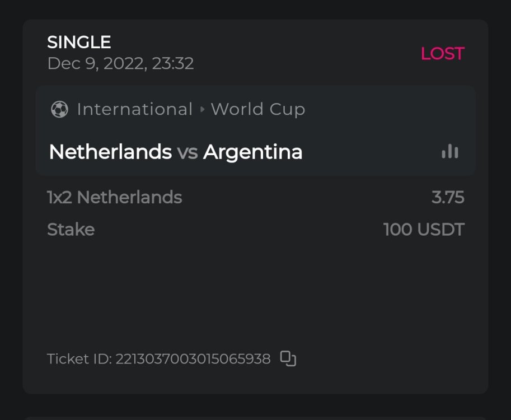The height and width of the screenshot is (420, 511).
Task: Click the arrow between International and World Cup
Action: click(202, 109)
